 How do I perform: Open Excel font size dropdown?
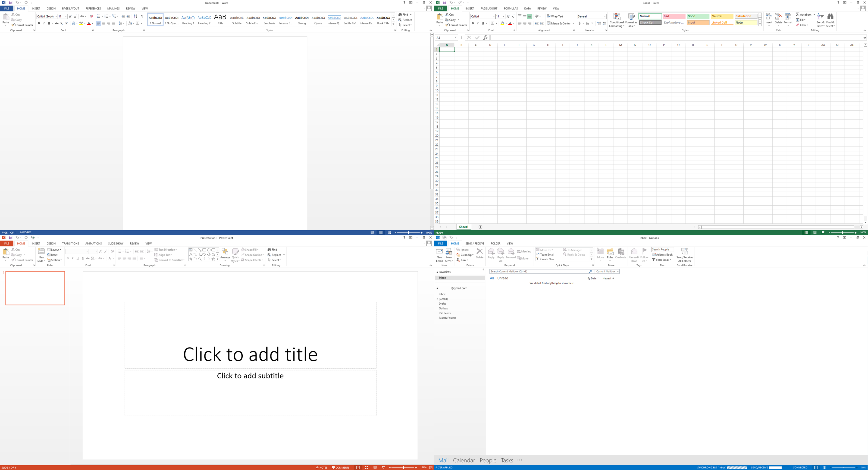point(504,16)
